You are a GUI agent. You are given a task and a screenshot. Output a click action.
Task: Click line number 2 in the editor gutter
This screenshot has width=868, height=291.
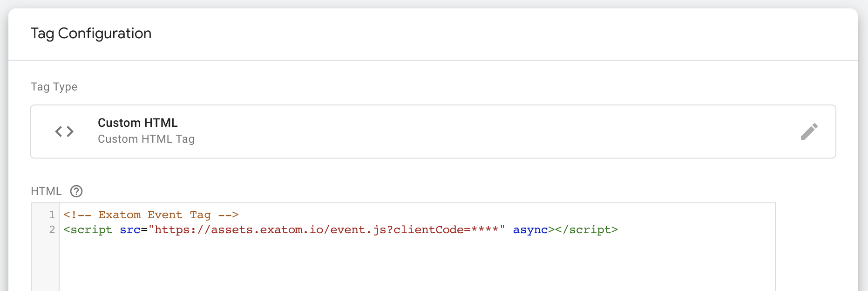[52, 230]
